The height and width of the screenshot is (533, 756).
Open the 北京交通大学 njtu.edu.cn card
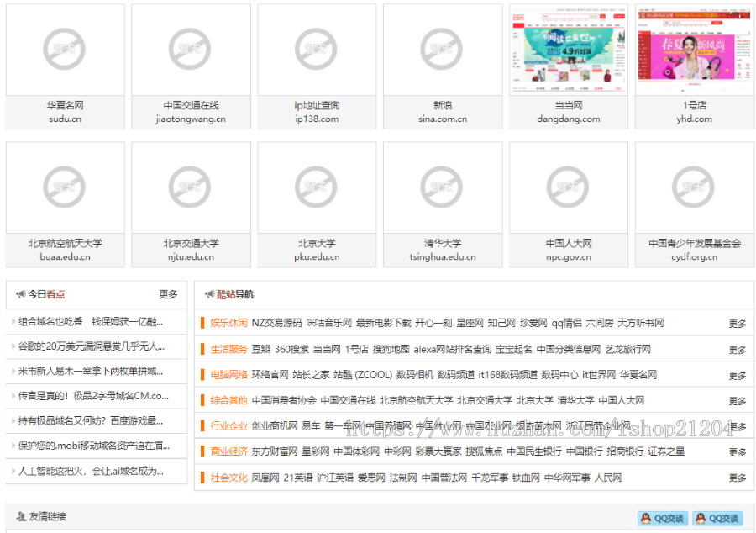coord(191,204)
